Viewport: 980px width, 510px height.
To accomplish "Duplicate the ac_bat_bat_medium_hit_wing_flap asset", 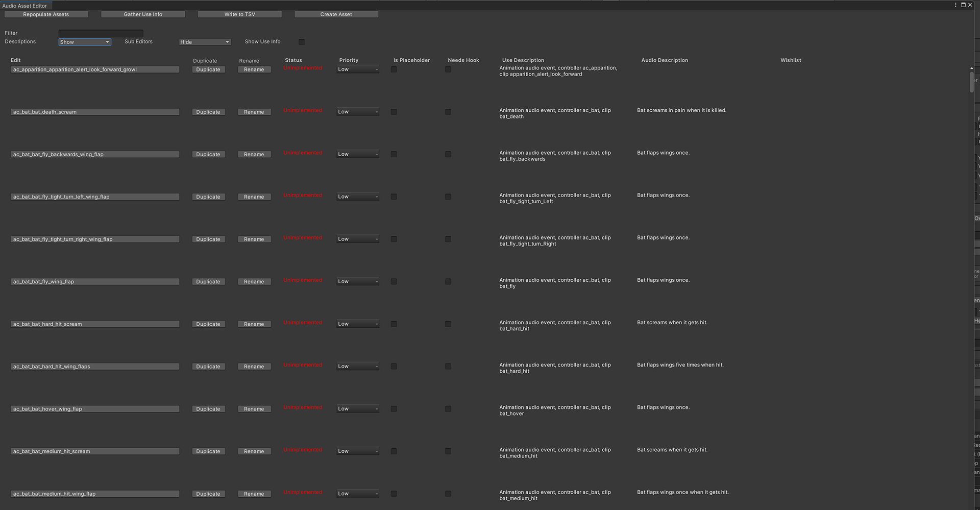I will 208,494.
